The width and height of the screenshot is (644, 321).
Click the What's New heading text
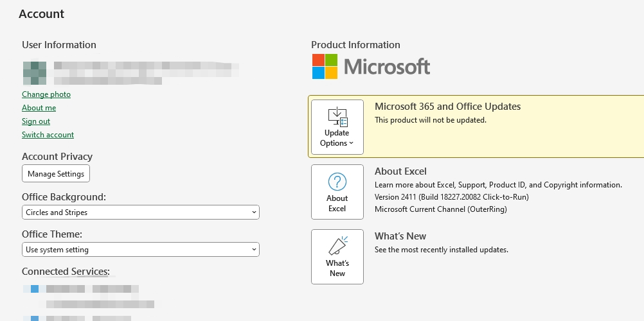click(x=400, y=236)
